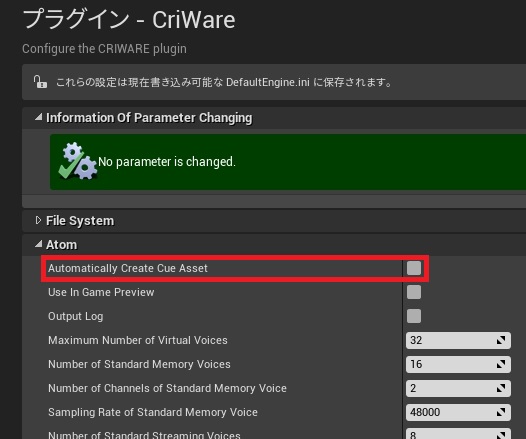Click the 'No parameter is changed.' message
Viewport: 526px width, 439px height.
coord(167,162)
